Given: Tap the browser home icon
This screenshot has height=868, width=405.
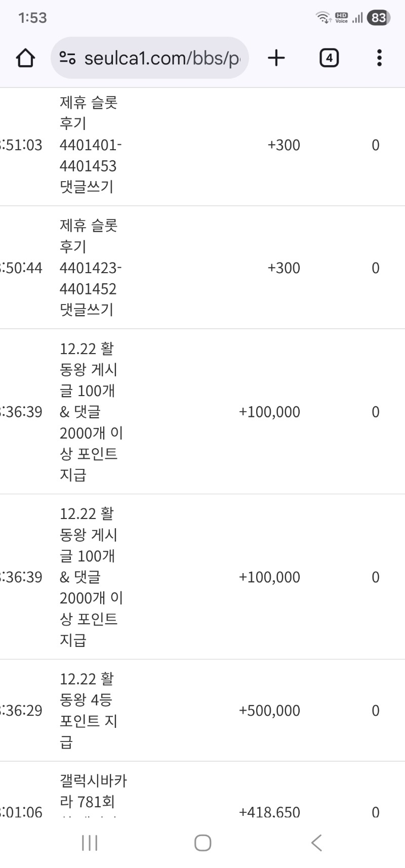Looking at the screenshot, I should [x=25, y=58].
